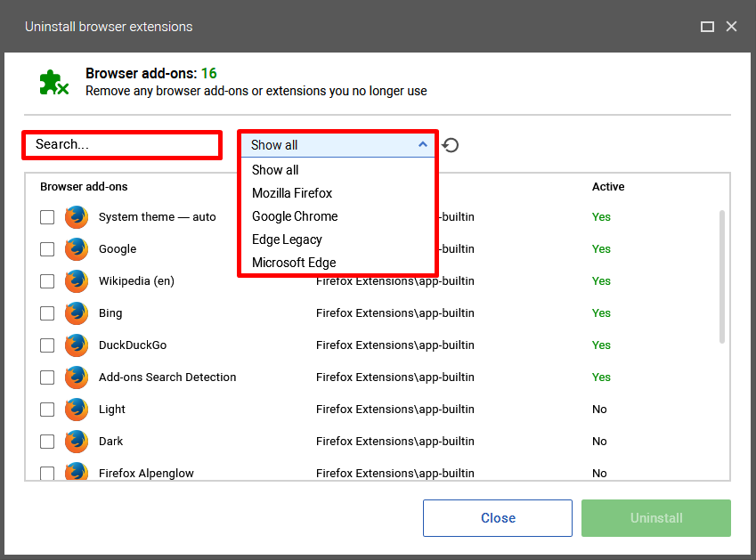Click the green puzzle add-ons icon
Image resolution: width=756 pixels, height=560 pixels.
53,83
